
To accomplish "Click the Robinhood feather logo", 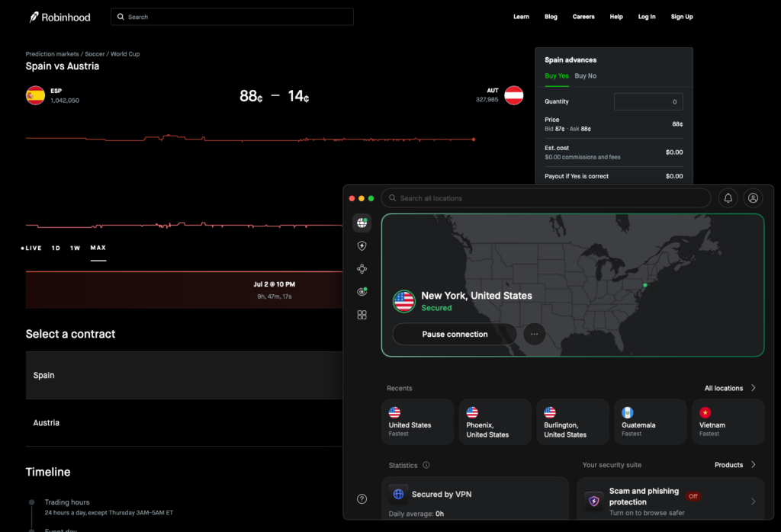I will pyautogui.click(x=34, y=17).
